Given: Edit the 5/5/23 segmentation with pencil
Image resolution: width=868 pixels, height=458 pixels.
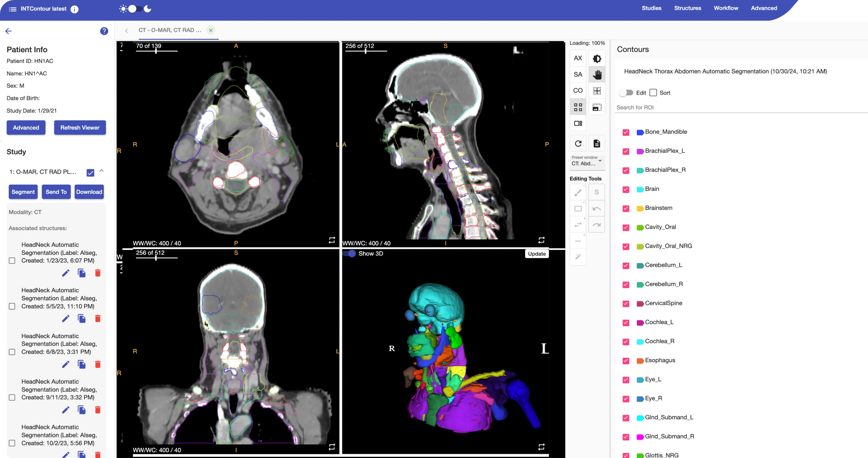Looking at the screenshot, I should (66, 319).
